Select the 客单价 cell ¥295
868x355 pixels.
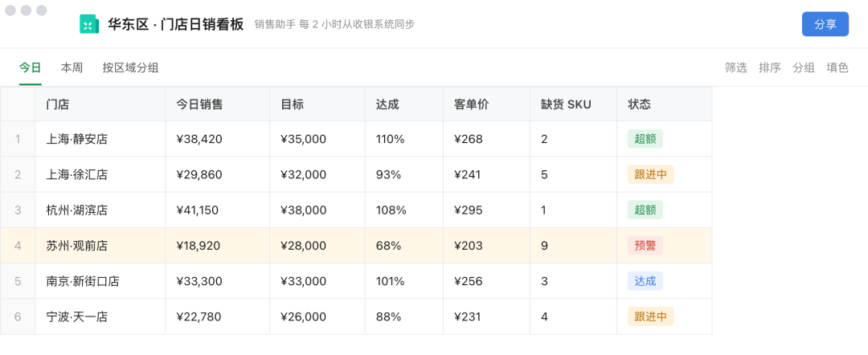pos(486,210)
